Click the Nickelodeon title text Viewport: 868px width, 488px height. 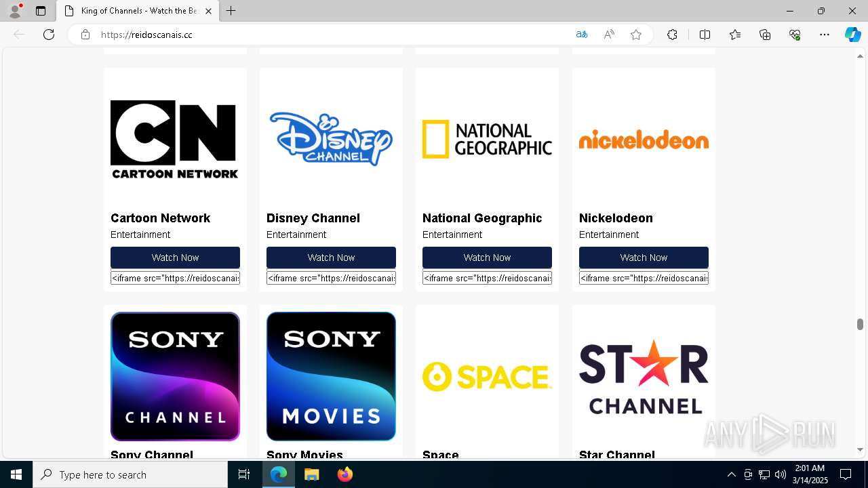616,218
